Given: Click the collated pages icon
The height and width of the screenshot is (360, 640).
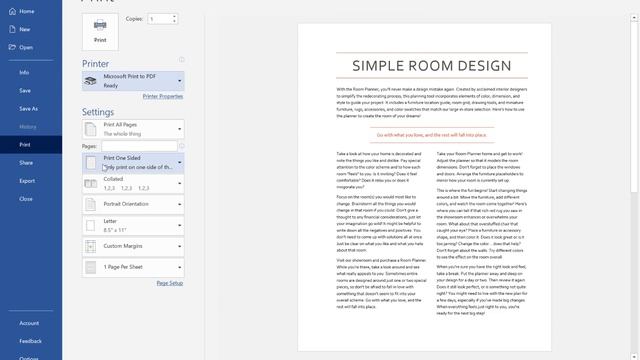Looking at the screenshot, I should [x=91, y=184].
